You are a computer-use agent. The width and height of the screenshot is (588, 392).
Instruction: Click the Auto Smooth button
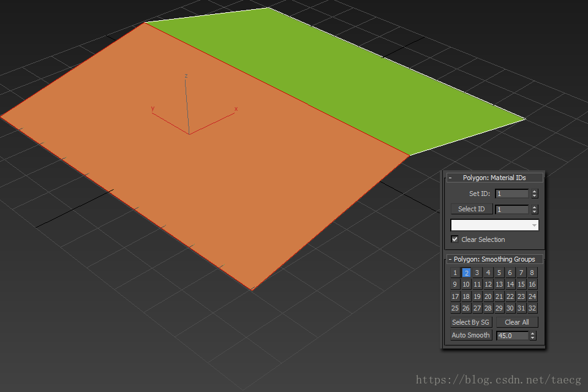pyautogui.click(x=471, y=336)
